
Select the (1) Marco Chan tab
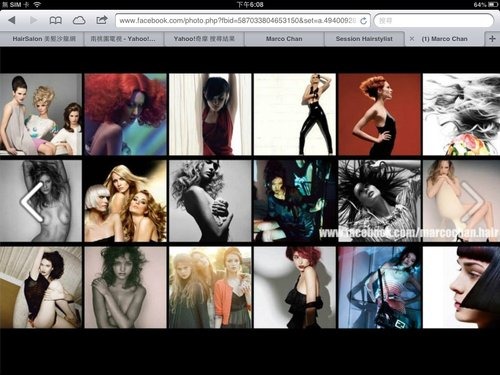click(444, 39)
